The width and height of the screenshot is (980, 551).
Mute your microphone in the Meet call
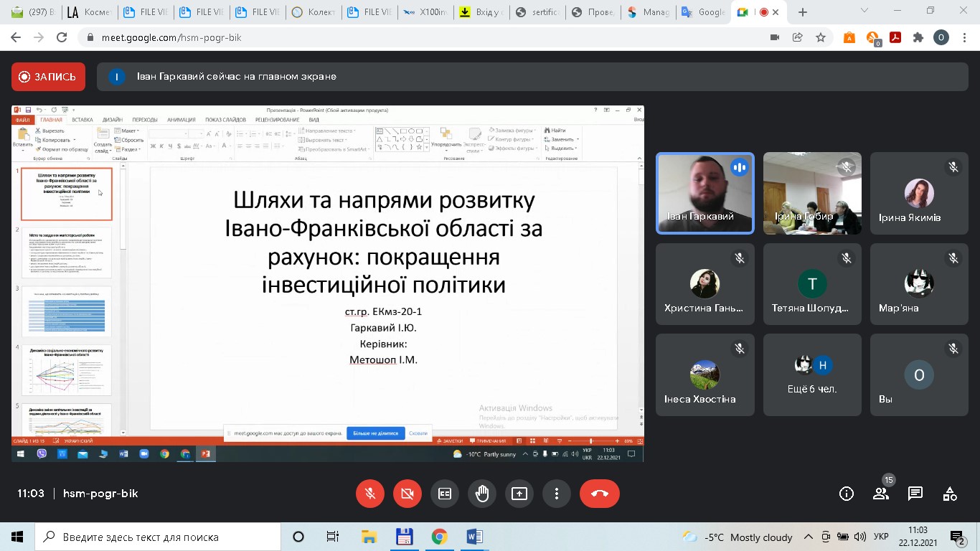point(370,494)
